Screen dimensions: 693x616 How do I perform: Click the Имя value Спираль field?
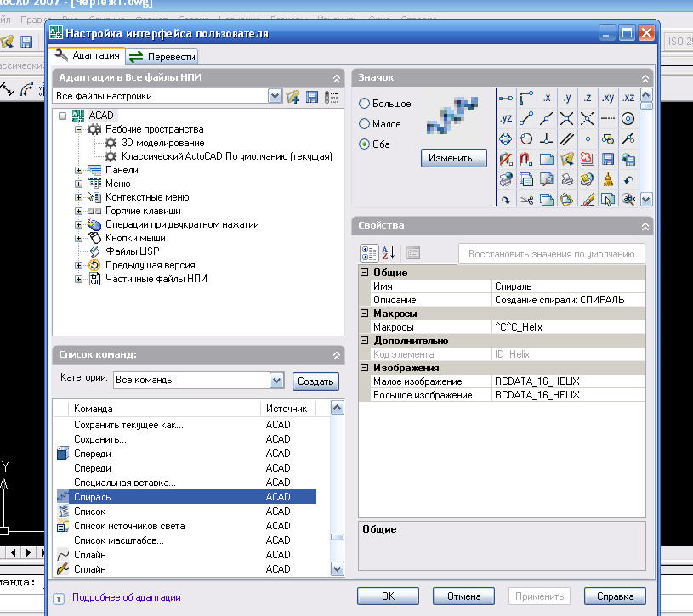(x=568, y=286)
